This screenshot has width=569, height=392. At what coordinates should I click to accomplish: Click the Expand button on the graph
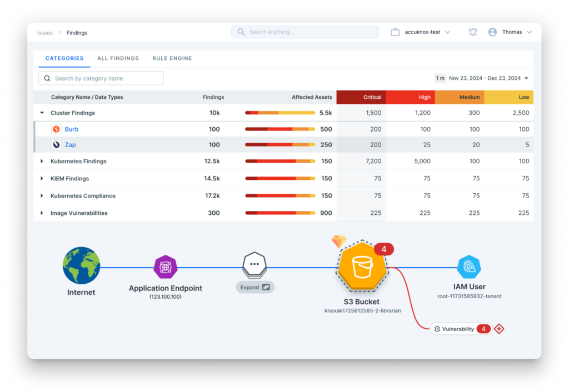255,288
